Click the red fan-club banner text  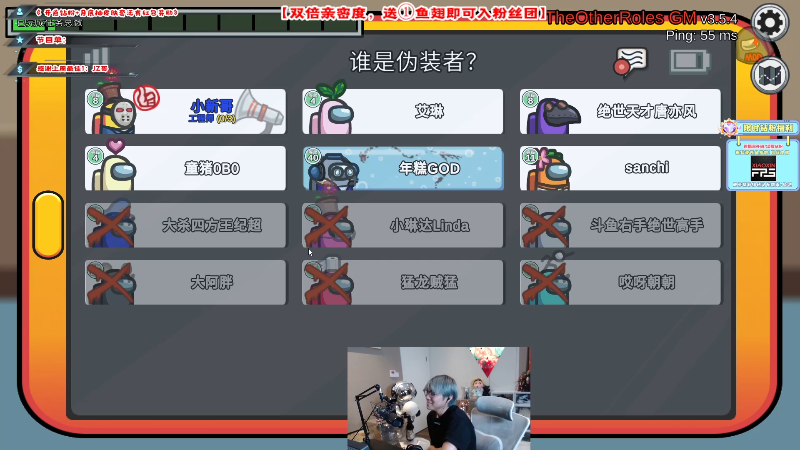[413, 13]
